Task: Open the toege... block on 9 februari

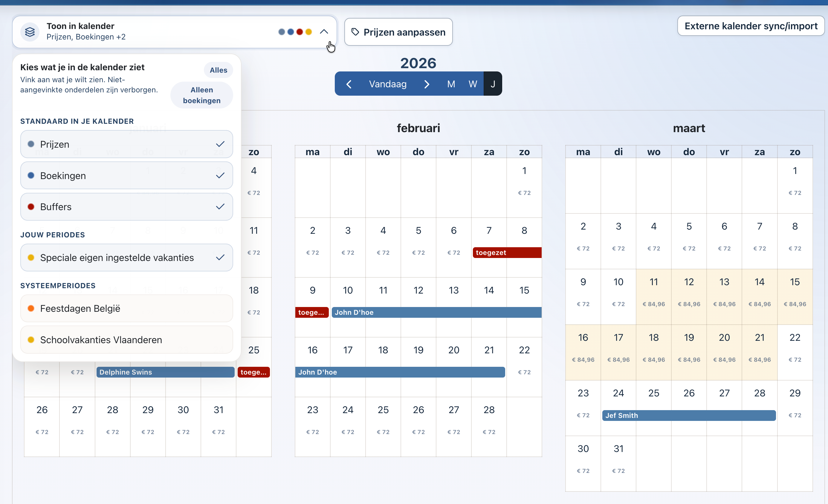Action: [312, 312]
